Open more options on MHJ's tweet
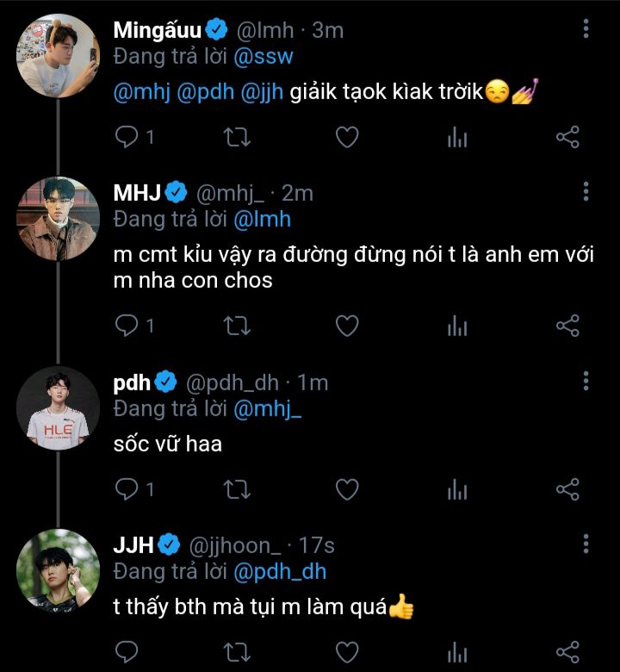Image resolution: width=620 pixels, height=672 pixels. coord(586,191)
